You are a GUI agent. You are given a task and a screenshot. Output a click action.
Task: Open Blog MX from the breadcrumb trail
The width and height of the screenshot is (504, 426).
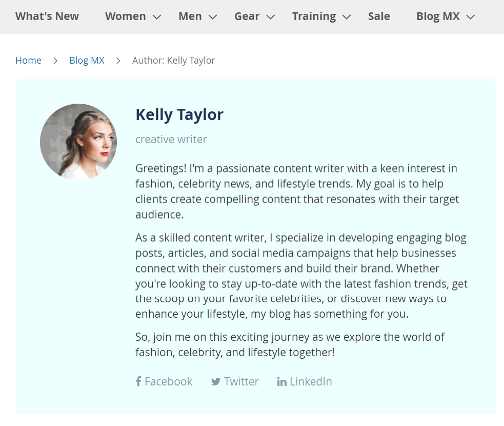(87, 60)
